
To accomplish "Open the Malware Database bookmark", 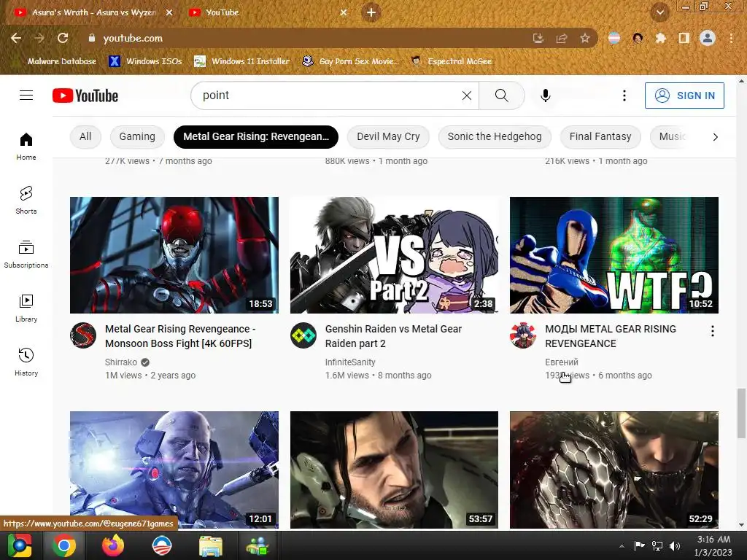I will tap(55, 61).
